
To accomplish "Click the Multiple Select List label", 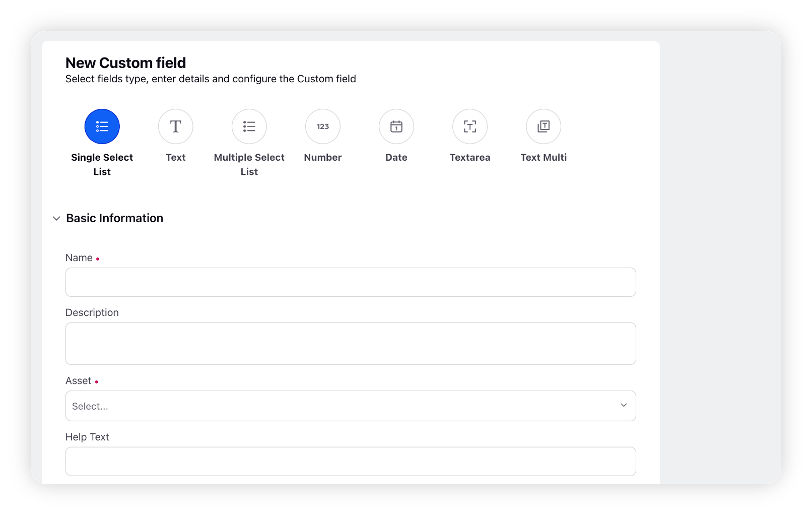I will click(249, 164).
